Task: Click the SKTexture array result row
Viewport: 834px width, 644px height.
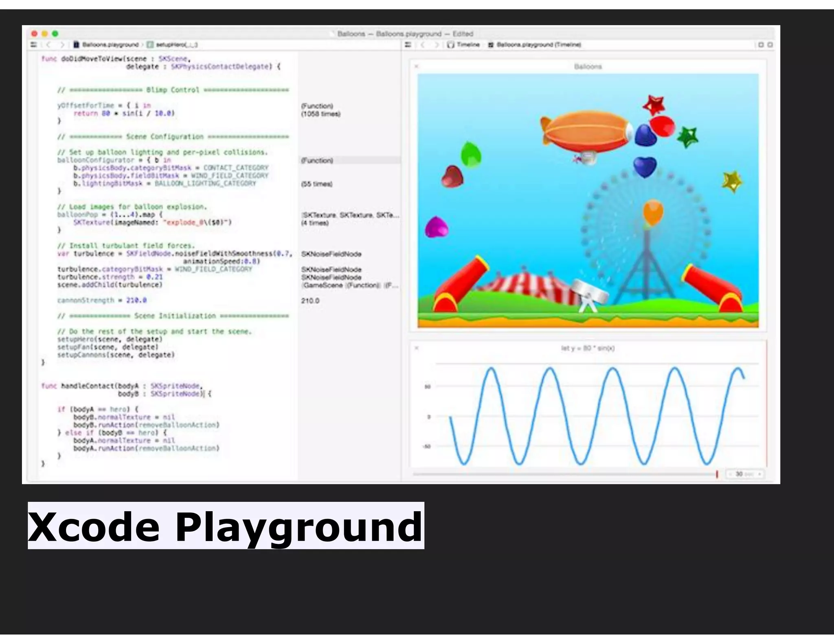Action: pyautogui.click(x=350, y=215)
